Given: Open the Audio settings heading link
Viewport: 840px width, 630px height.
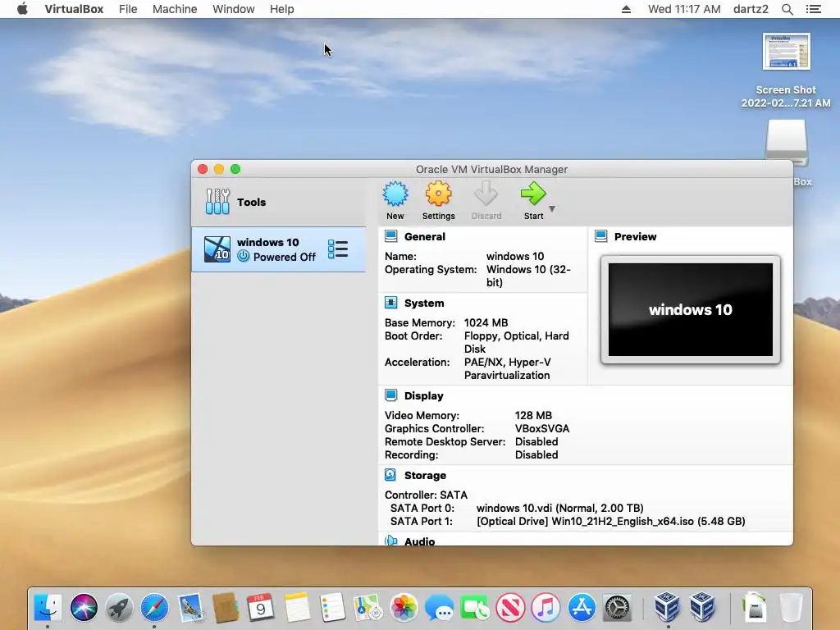Looking at the screenshot, I should pos(419,541).
